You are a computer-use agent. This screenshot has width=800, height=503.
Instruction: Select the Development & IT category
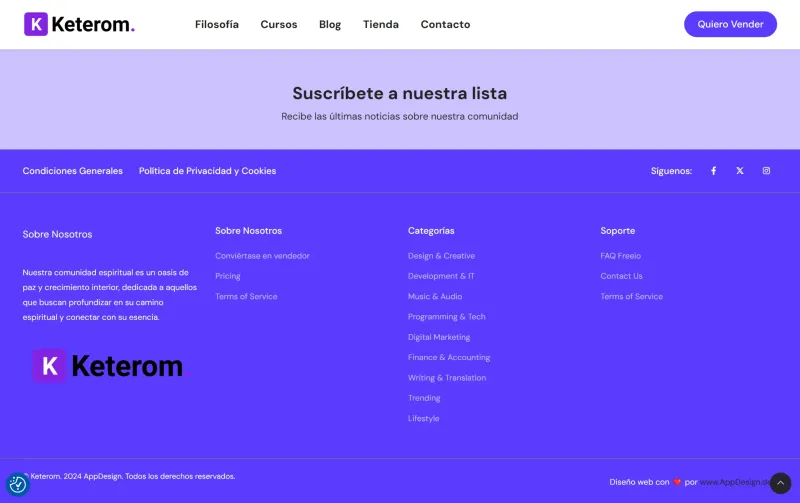coord(441,276)
